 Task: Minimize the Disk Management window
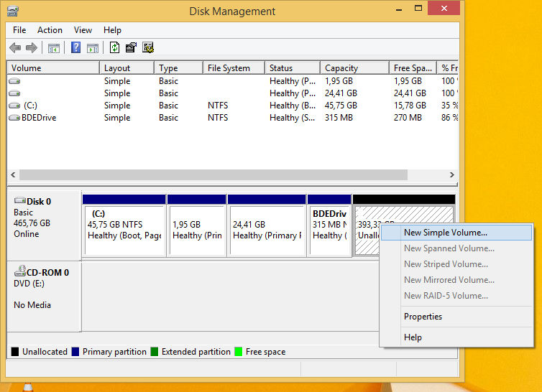(399, 9)
